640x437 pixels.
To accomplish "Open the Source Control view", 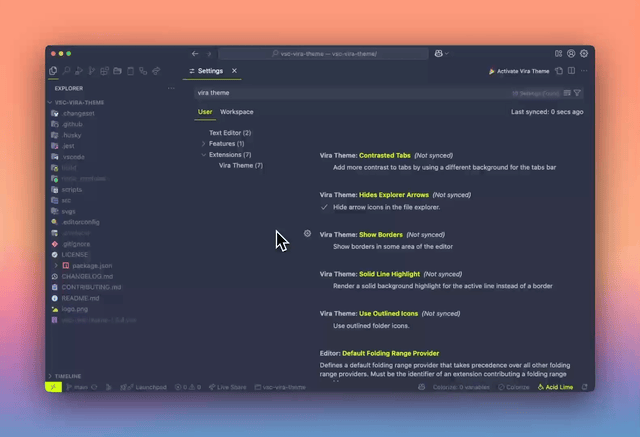I will pos(92,71).
